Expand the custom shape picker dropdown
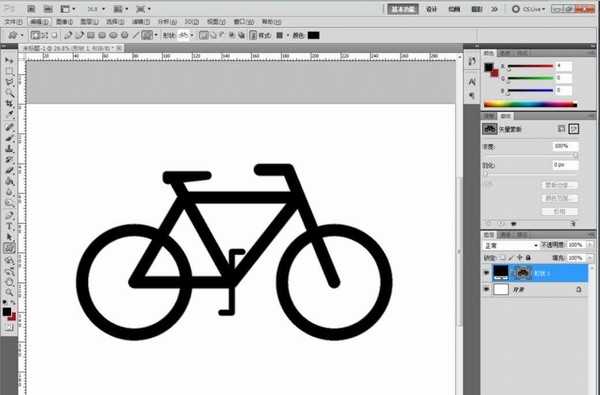 click(x=156, y=36)
